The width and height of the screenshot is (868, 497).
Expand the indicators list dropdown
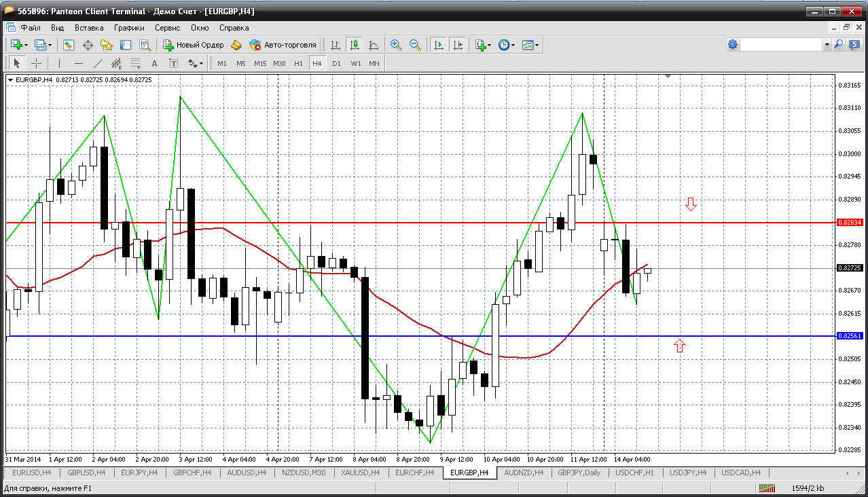490,45
